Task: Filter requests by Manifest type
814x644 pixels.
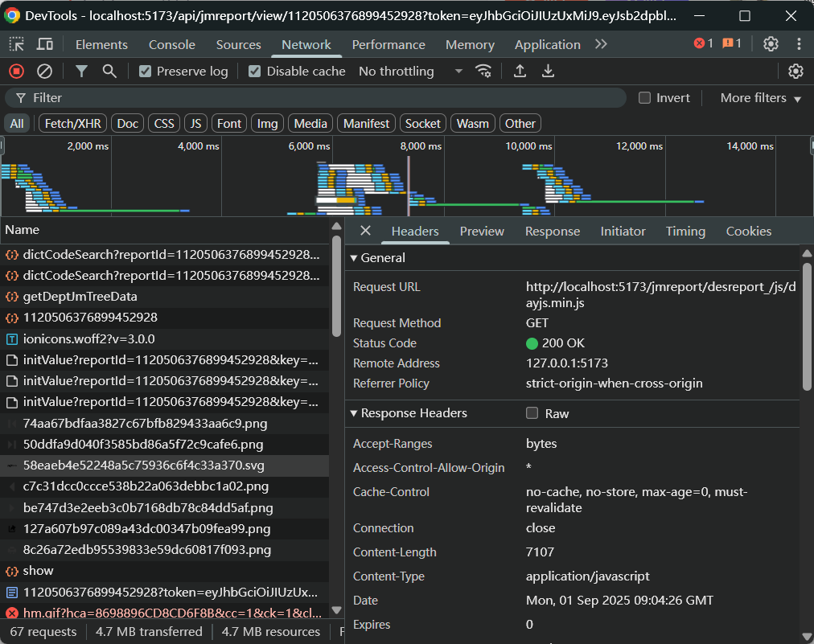Action: pyautogui.click(x=366, y=124)
